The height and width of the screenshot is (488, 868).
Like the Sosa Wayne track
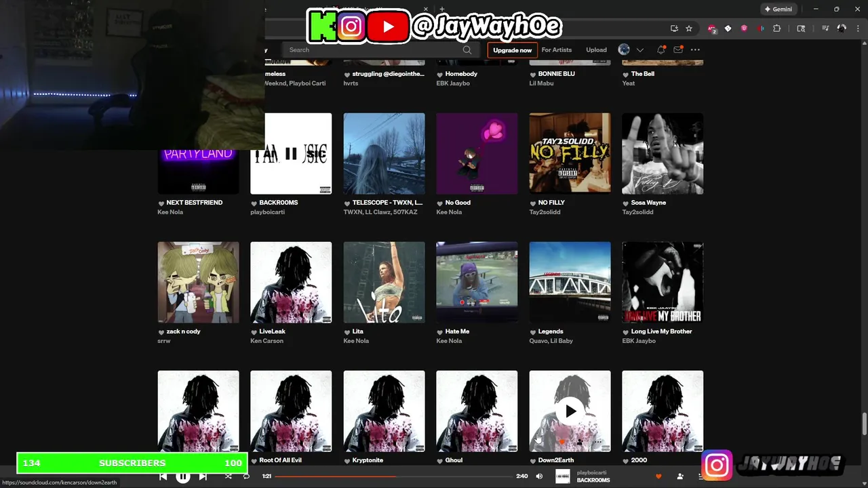625,203
